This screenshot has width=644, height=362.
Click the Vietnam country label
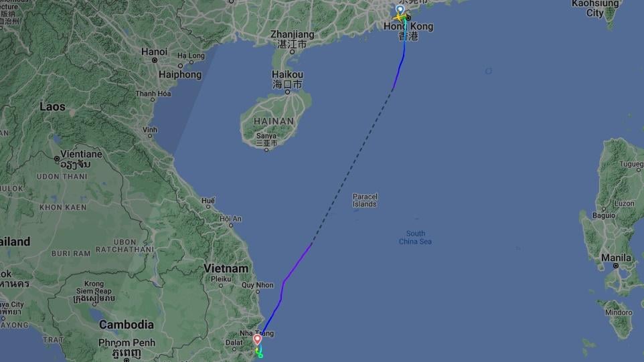click(x=226, y=268)
